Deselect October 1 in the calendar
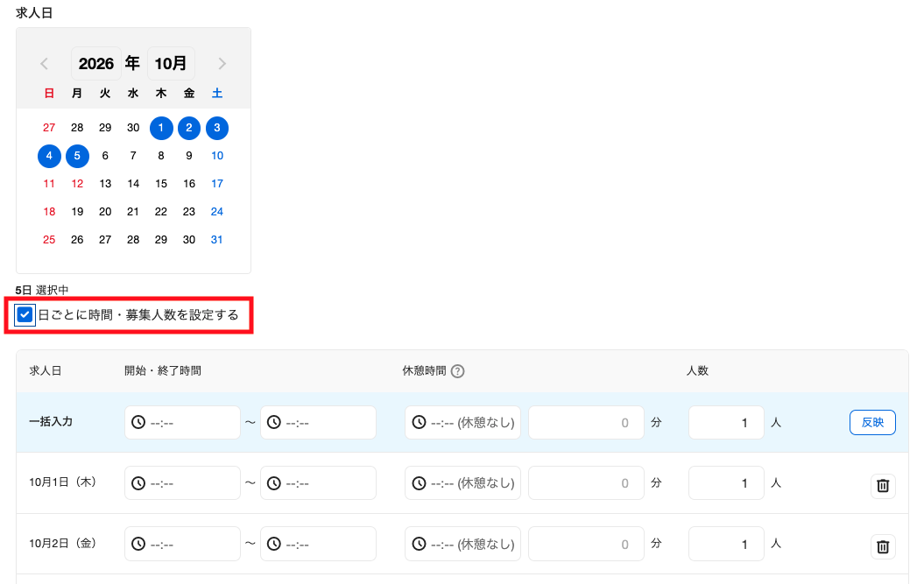 [x=161, y=128]
